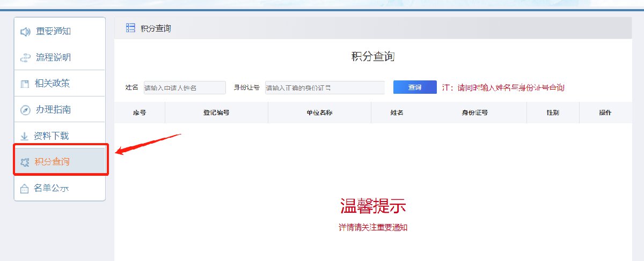Focus the 姓名 applicant name input field
The height and width of the screenshot is (261, 644).
(x=185, y=87)
